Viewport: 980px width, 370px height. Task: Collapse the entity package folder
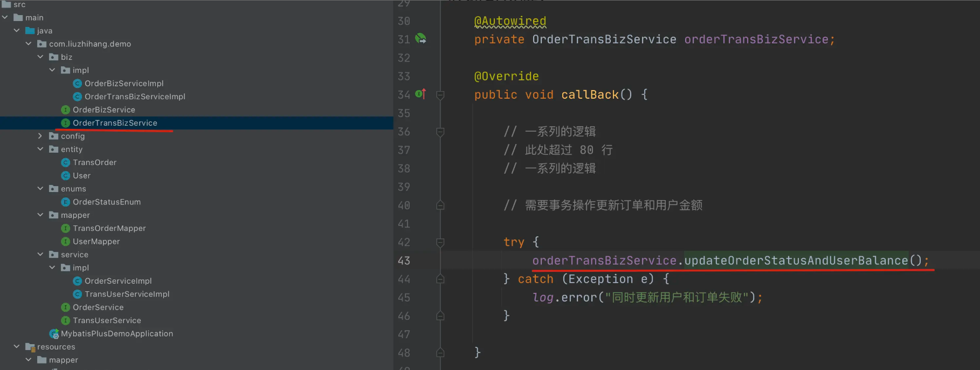tap(40, 149)
